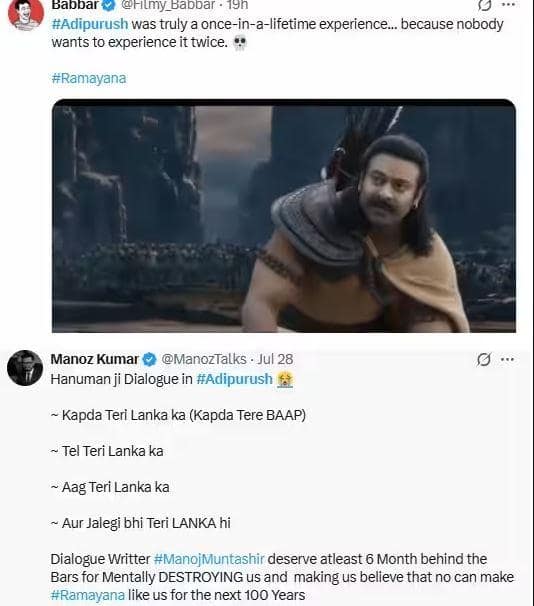Image resolution: width=534 pixels, height=606 pixels.
Task: Click the Manoz Kumar display name
Action: [x=95, y=359]
